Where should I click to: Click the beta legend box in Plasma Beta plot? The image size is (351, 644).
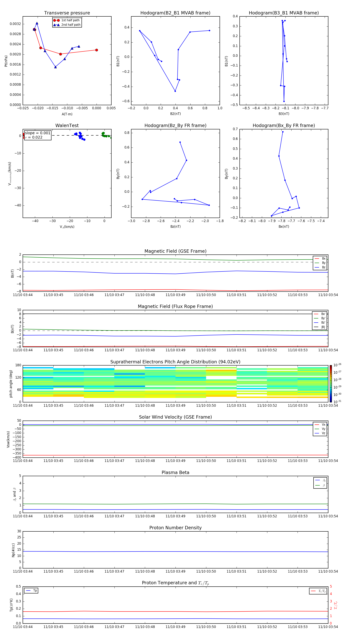click(x=320, y=483)
